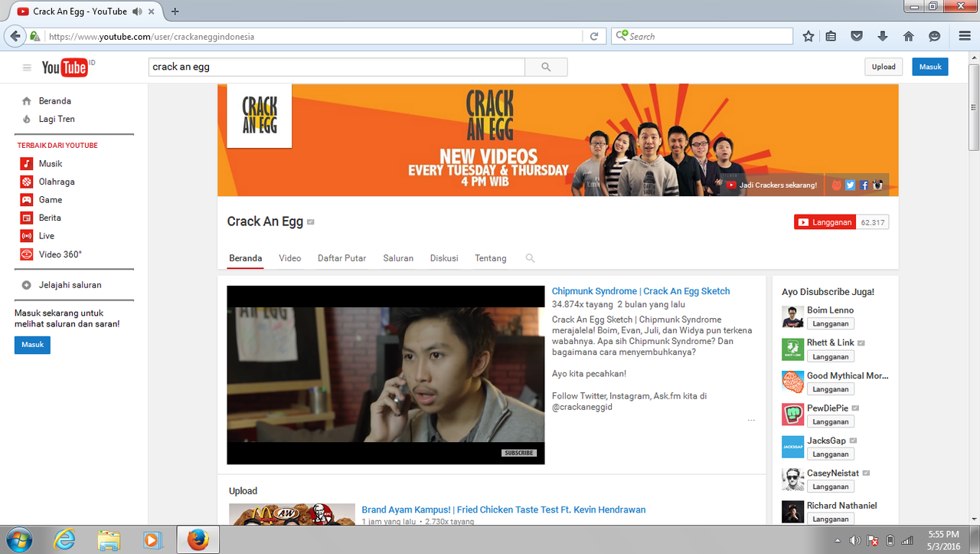980x554 pixels.
Task: Save page to Pocket icon
Action: [857, 36]
